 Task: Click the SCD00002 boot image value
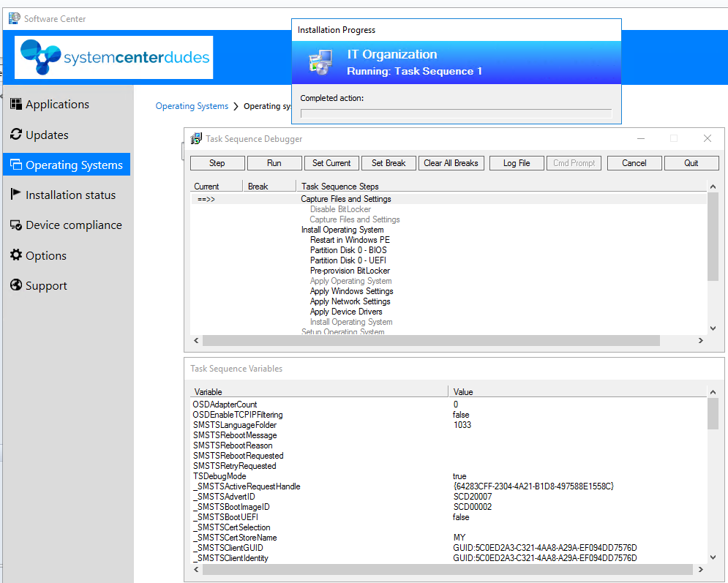coord(472,507)
